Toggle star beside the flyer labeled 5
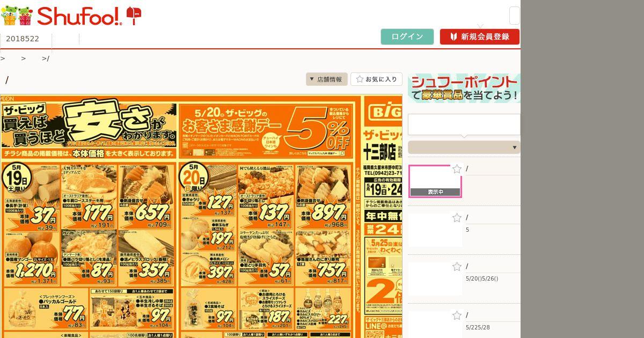644x338 pixels. (457, 218)
